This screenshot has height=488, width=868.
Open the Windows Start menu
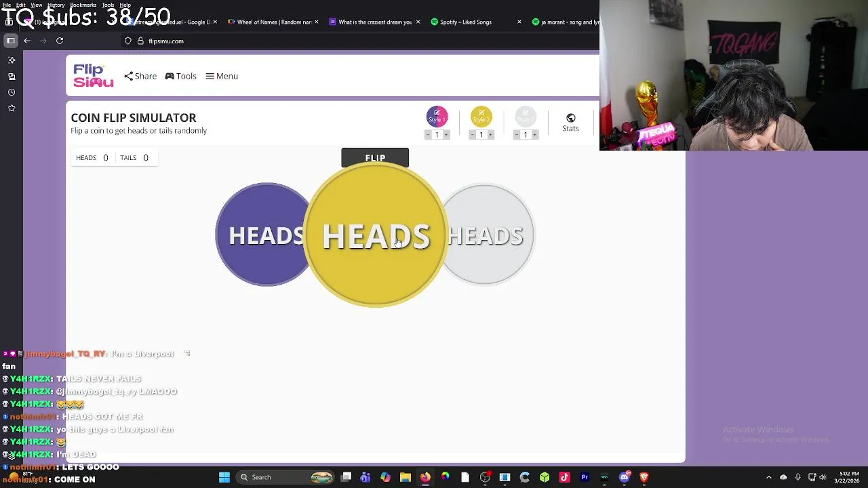[x=224, y=477]
